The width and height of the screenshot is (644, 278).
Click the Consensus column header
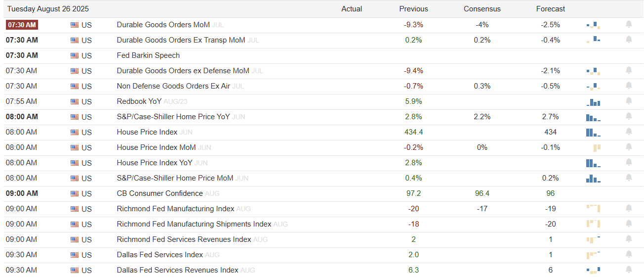(482, 9)
